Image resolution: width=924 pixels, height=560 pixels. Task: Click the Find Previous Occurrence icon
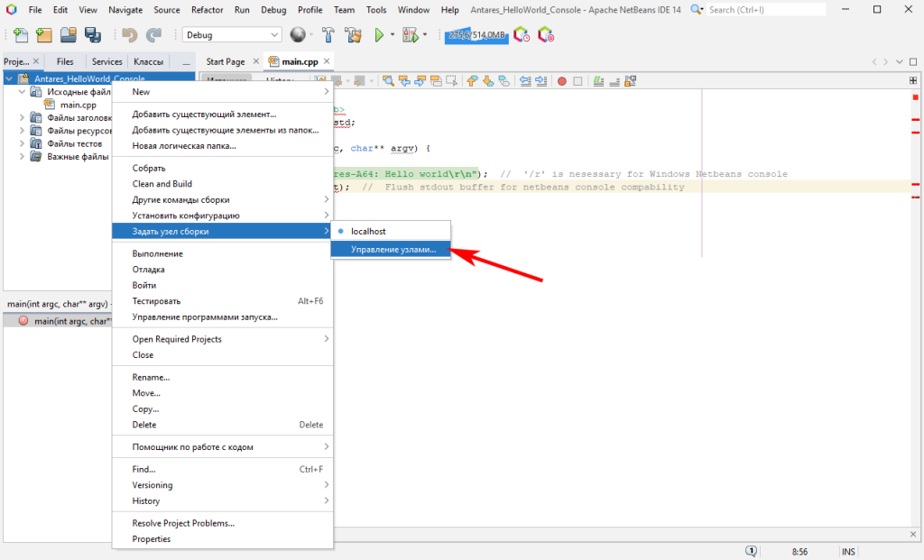coord(404,81)
